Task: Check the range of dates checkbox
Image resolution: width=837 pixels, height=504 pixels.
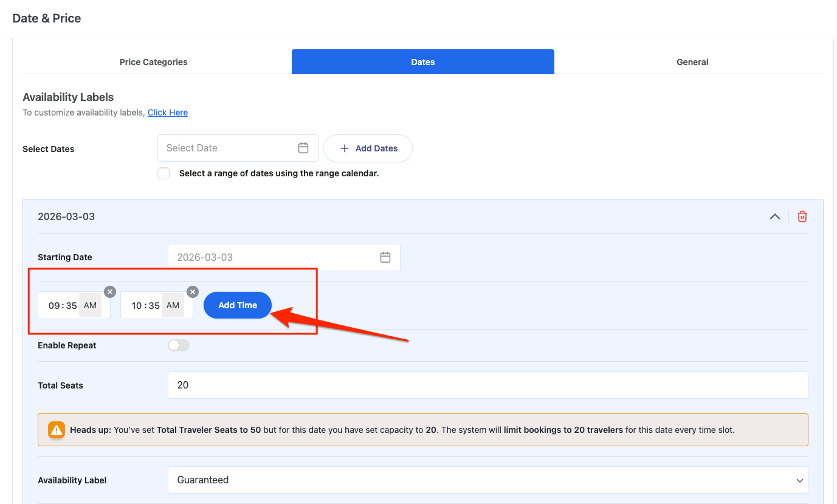Action: (x=164, y=173)
